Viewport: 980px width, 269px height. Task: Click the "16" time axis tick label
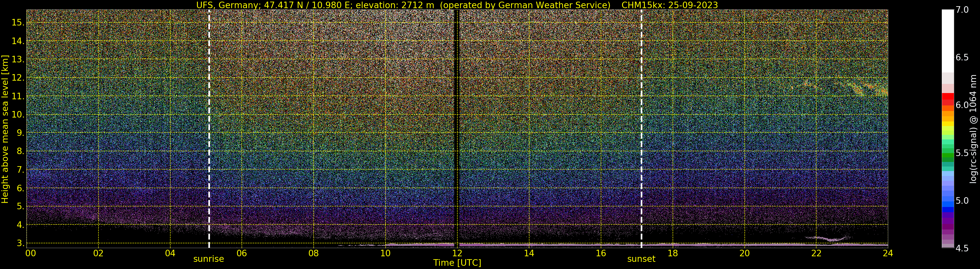coord(601,253)
